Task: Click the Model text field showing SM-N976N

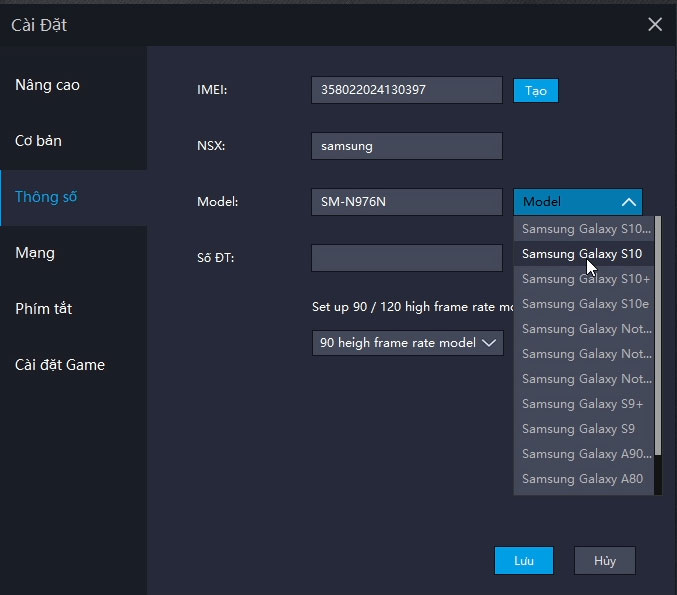Action: [x=406, y=202]
